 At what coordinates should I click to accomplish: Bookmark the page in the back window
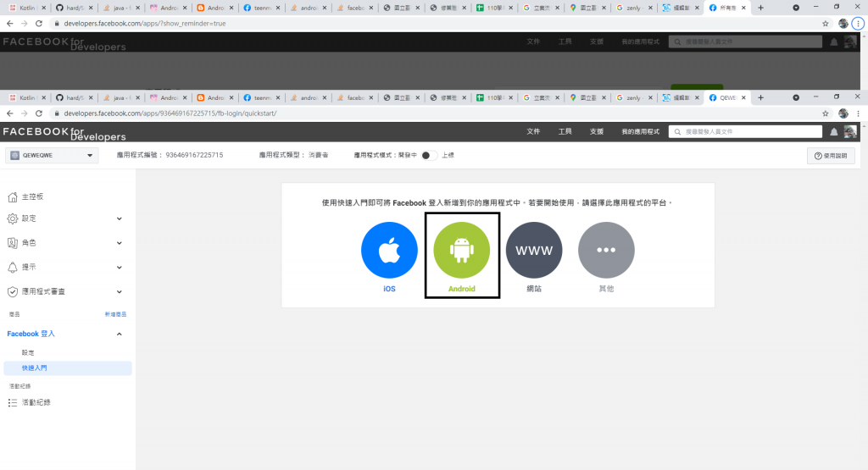tap(826, 24)
